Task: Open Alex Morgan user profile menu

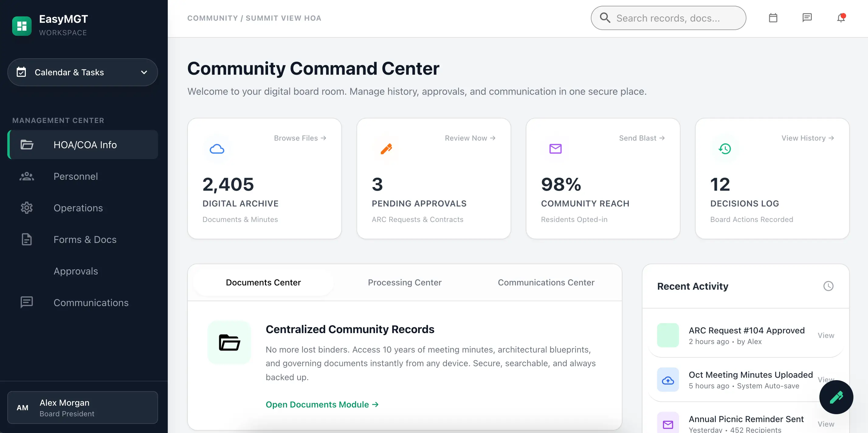Action: coord(83,407)
